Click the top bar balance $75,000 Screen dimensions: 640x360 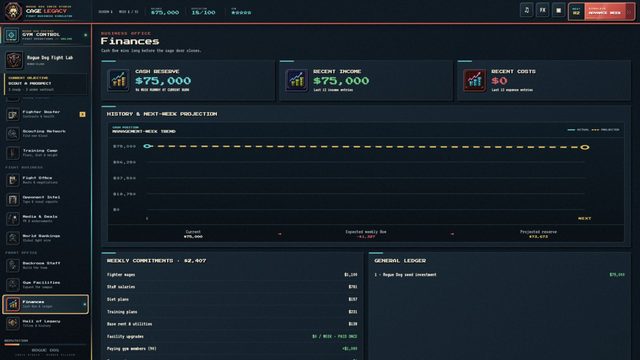(164, 12)
